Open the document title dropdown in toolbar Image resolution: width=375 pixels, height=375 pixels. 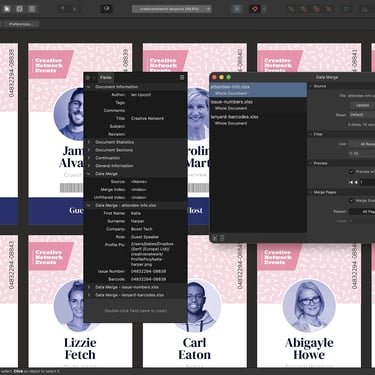[x=171, y=9]
